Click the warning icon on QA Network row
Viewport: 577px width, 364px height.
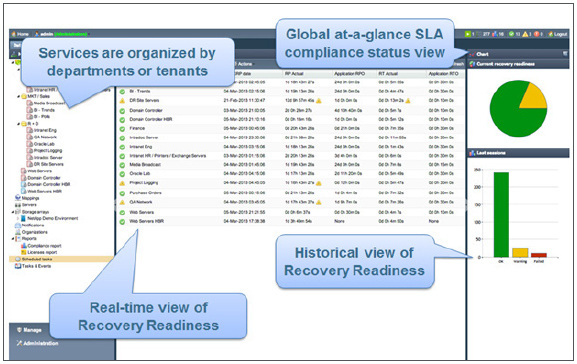click(122, 202)
